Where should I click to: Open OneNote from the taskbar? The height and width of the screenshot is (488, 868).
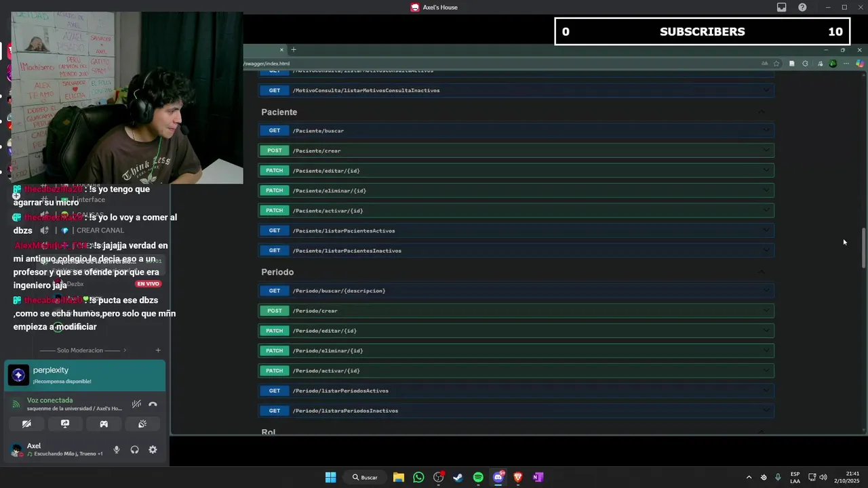(x=538, y=477)
